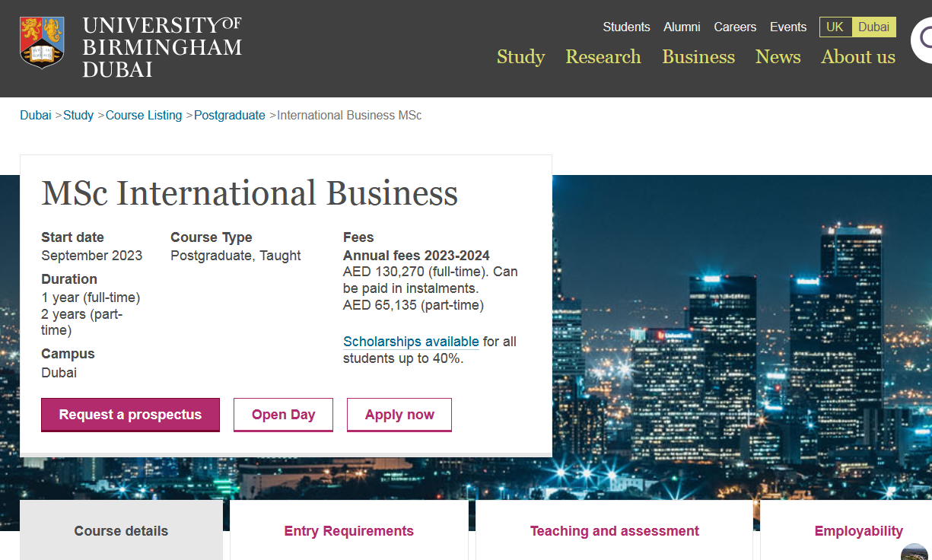Click the University of Birmingham crest logo
Viewport: 932px width, 560px height.
pos(42,42)
